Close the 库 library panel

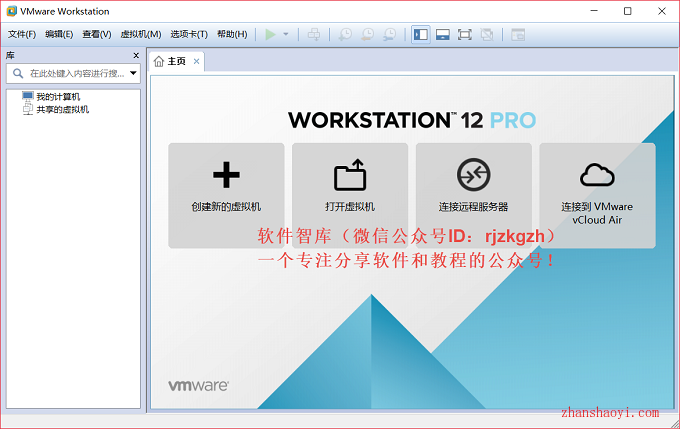tap(136, 56)
